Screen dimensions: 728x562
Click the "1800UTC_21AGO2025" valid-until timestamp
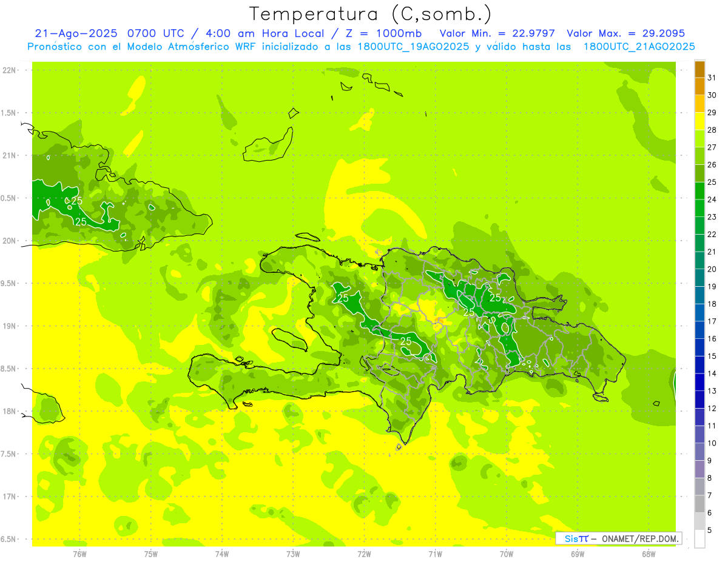[x=639, y=47]
